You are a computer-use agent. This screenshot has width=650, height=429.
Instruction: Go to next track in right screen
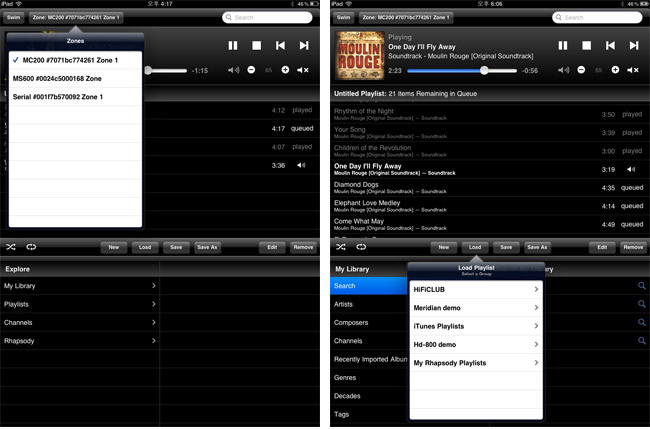pos(634,46)
